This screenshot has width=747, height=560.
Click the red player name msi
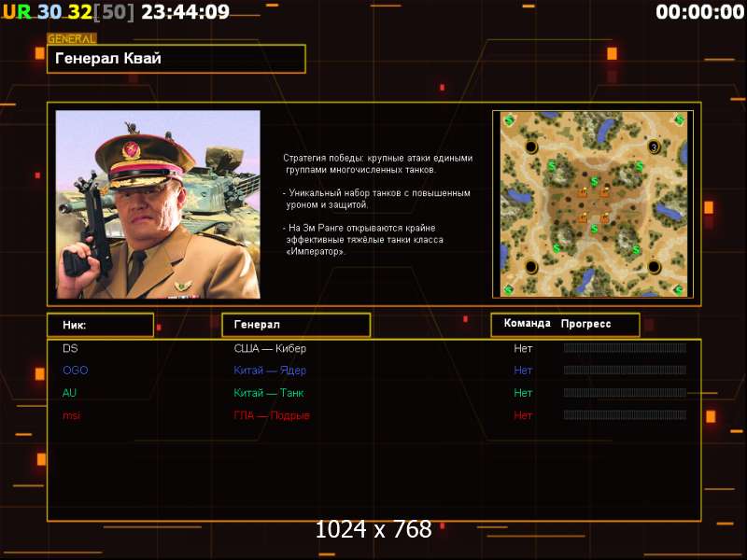coord(72,415)
